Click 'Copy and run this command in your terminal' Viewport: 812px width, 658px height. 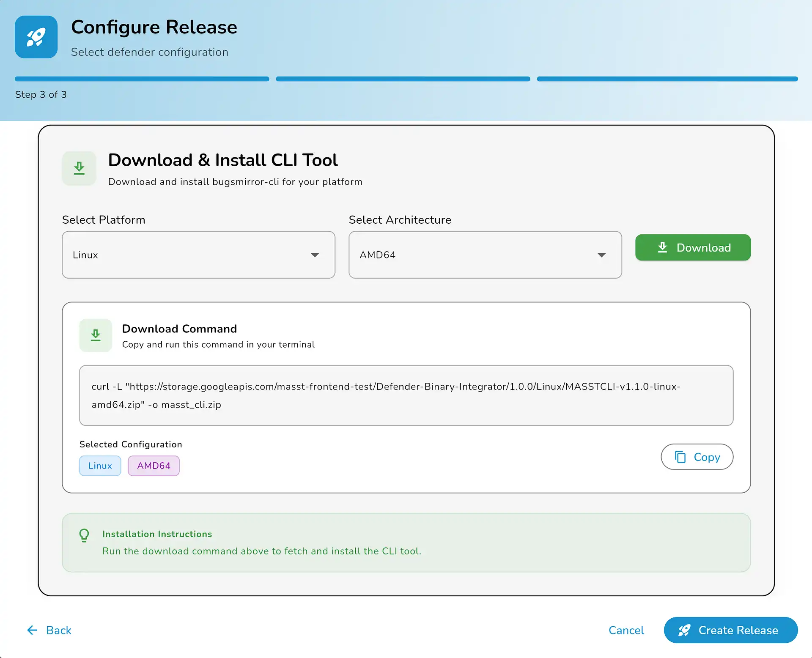[x=218, y=345]
